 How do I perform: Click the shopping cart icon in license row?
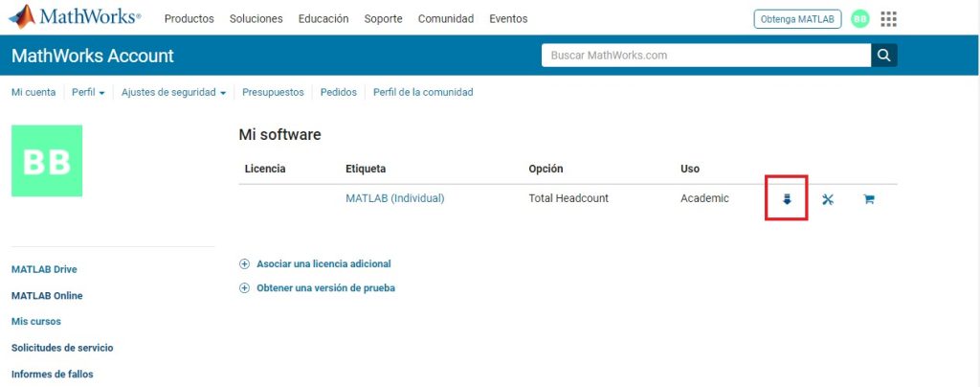(x=869, y=199)
